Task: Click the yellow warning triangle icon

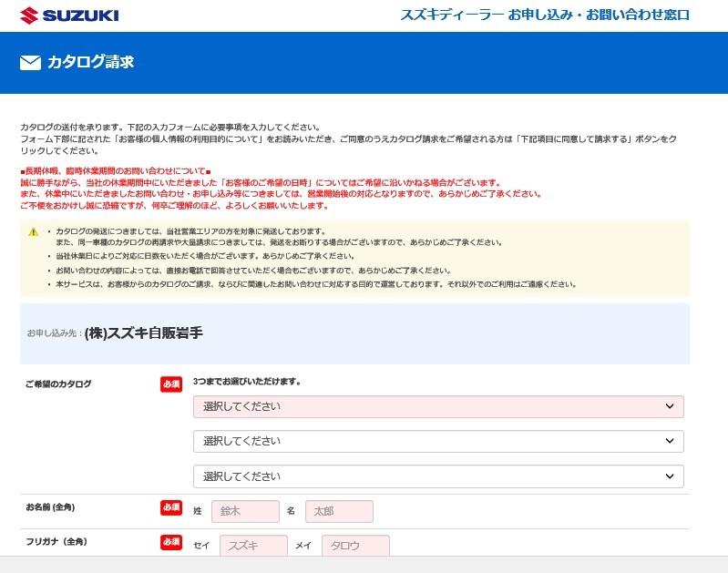Action: click(34, 231)
